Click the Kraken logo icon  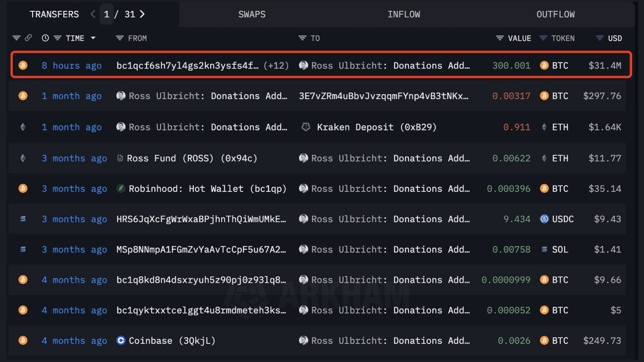click(306, 127)
